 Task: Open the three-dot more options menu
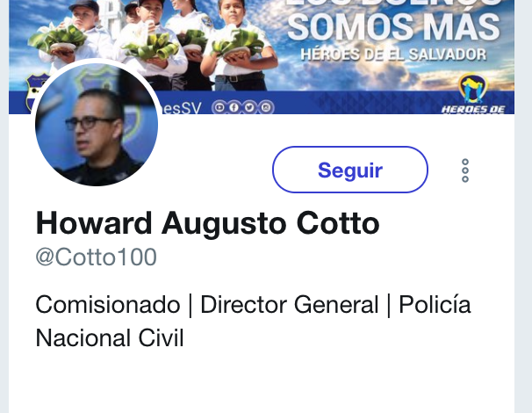click(x=465, y=170)
